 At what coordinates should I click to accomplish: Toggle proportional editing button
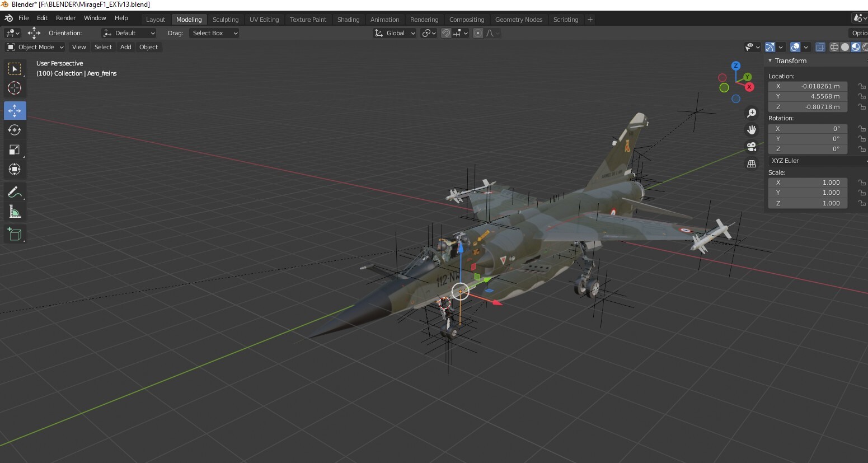click(x=478, y=33)
